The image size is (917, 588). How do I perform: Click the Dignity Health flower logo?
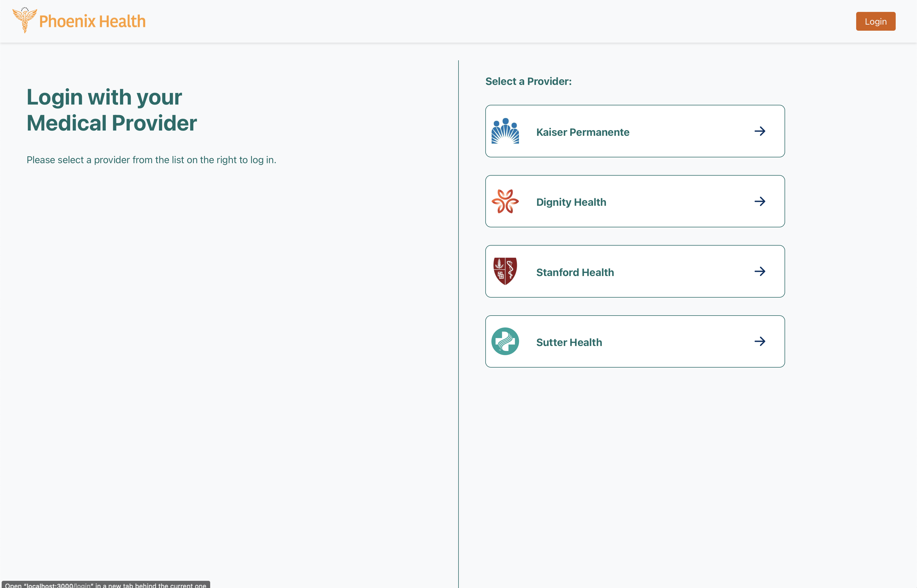coord(505,201)
